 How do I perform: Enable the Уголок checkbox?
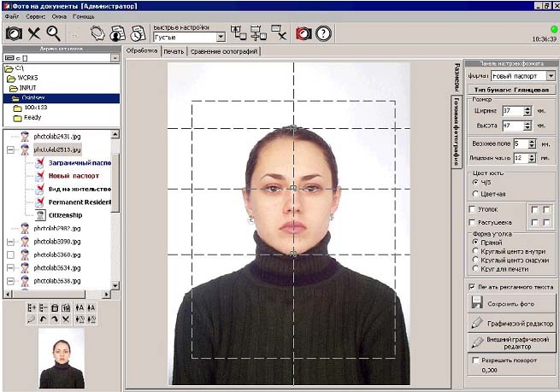coord(474,208)
